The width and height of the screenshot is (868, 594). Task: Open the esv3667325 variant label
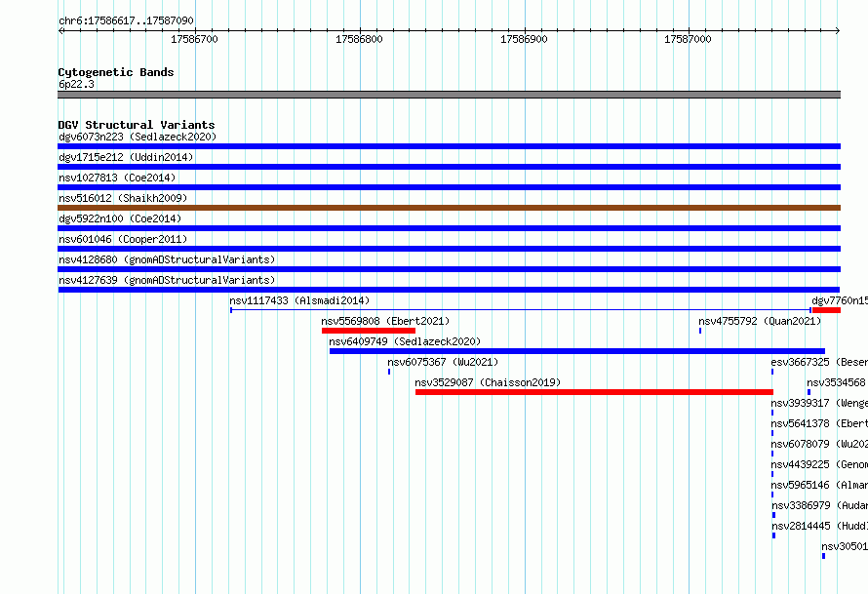819,362
